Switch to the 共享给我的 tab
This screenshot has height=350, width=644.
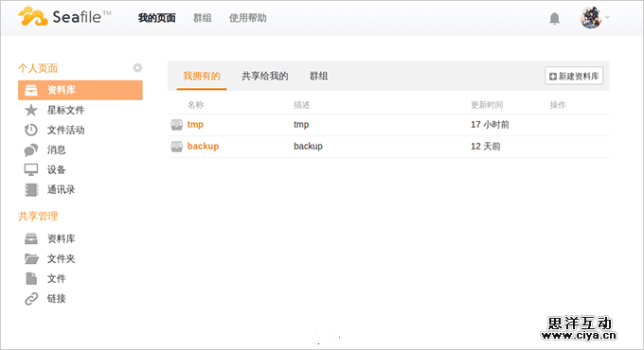point(264,76)
